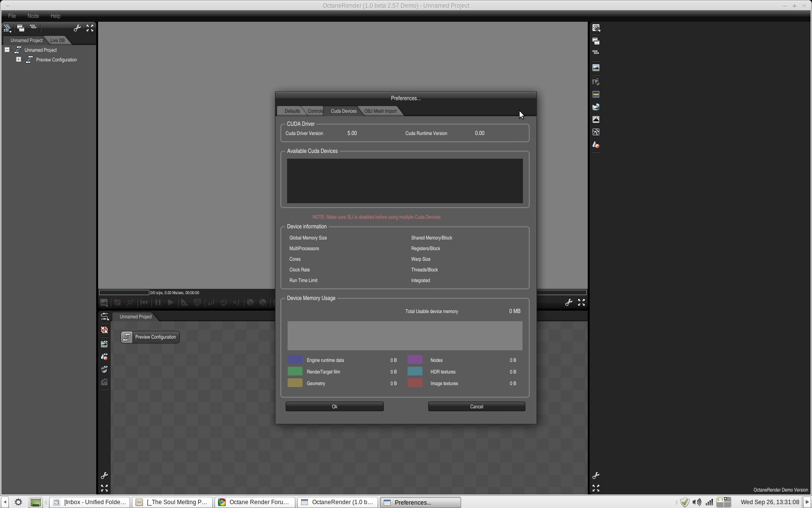Maximize the outliner panel
Image resolution: width=812 pixels, height=508 pixels.
click(90, 28)
